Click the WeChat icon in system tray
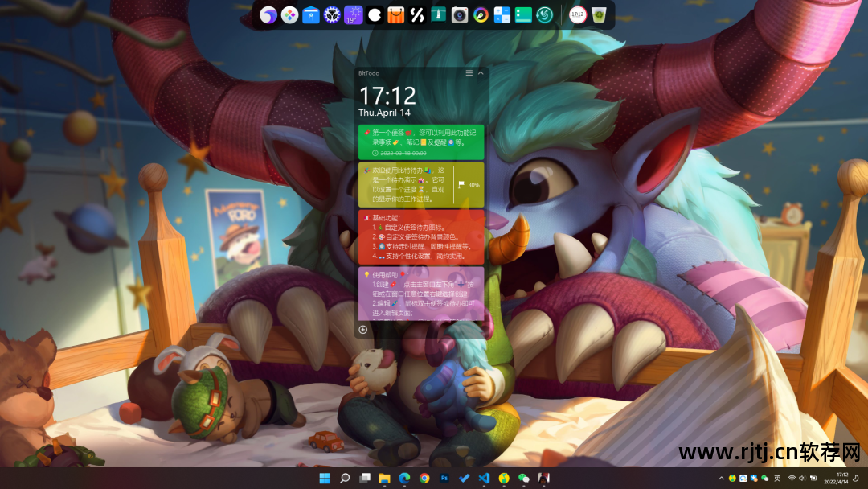 click(765, 478)
